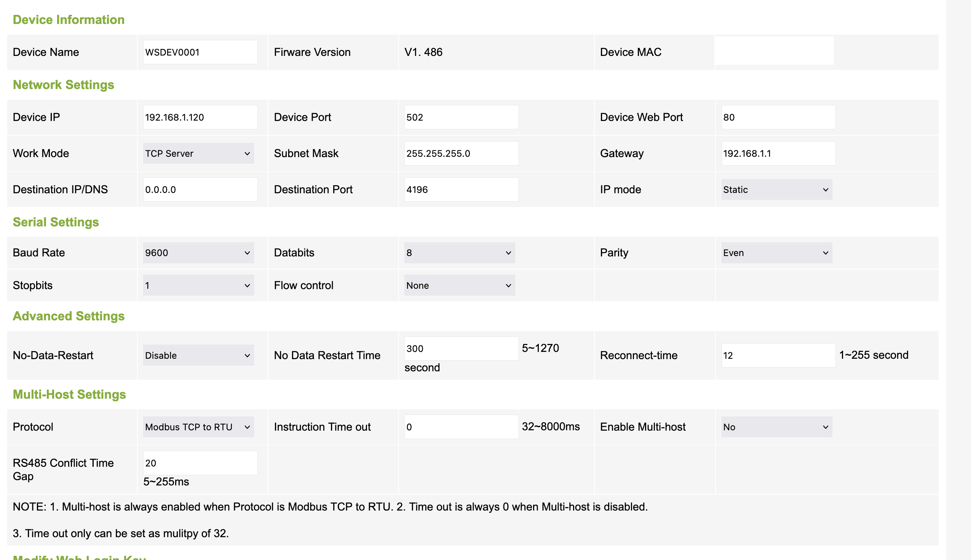Expand the Stopbits dropdown
The height and width of the screenshot is (560, 971).
[198, 285]
